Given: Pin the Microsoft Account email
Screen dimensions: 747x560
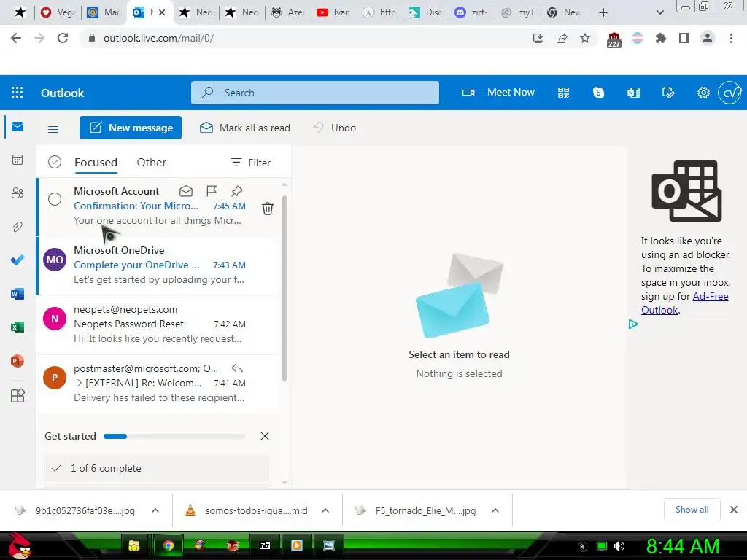Looking at the screenshot, I should (237, 191).
